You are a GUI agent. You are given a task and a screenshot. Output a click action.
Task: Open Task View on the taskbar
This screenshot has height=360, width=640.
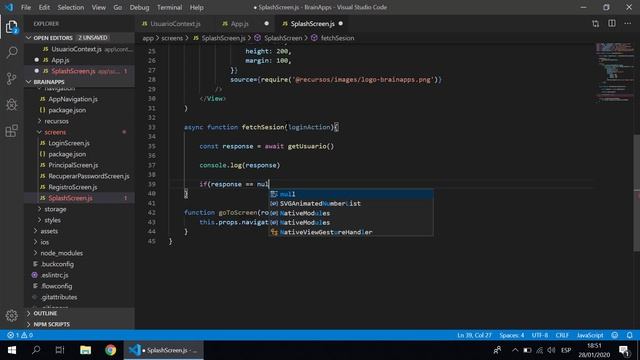pos(60,350)
